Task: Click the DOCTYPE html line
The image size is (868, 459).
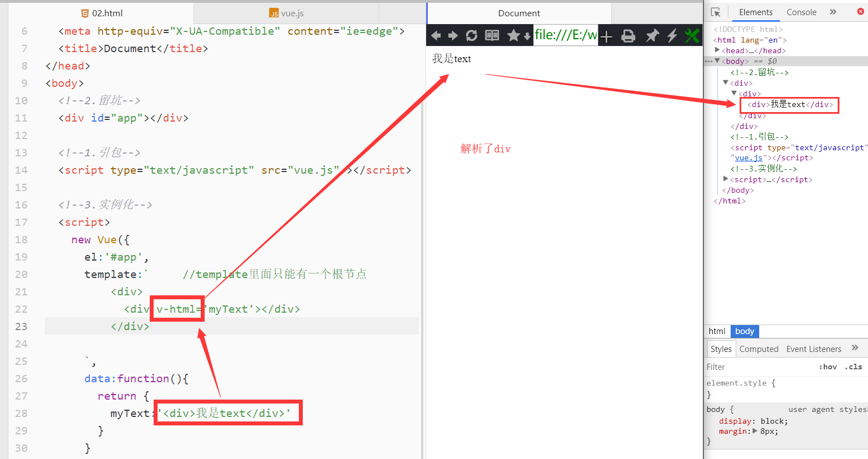Action: point(748,29)
